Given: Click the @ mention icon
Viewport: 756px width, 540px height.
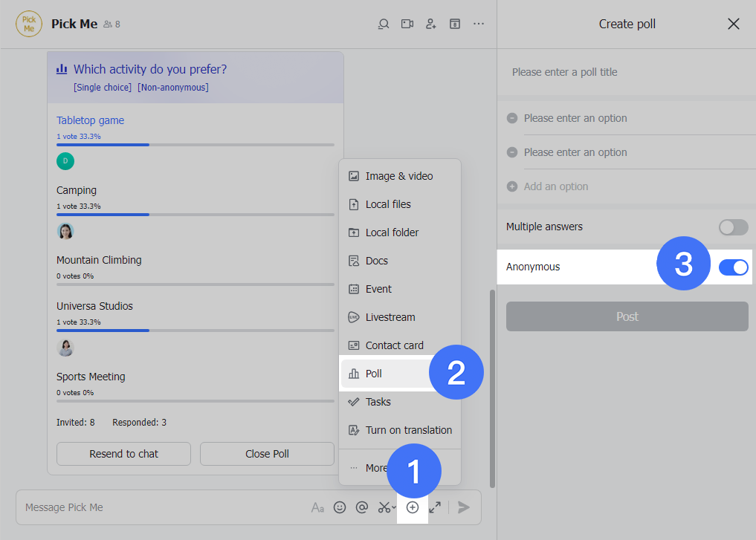Looking at the screenshot, I should coord(362,507).
